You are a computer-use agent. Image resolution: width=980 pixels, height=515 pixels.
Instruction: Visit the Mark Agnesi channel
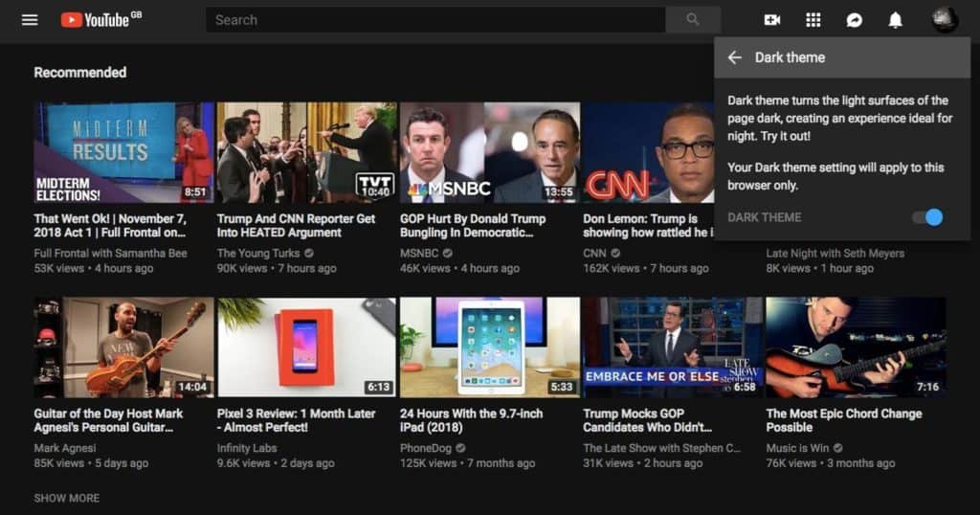65,448
